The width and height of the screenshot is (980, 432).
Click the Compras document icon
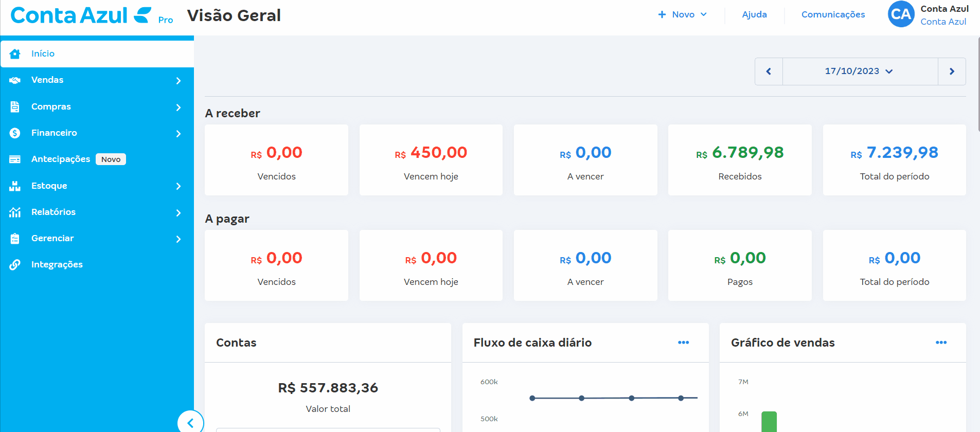(15, 106)
